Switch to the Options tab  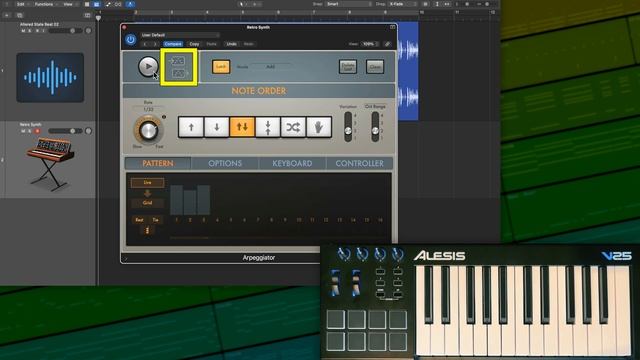click(x=225, y=163)
